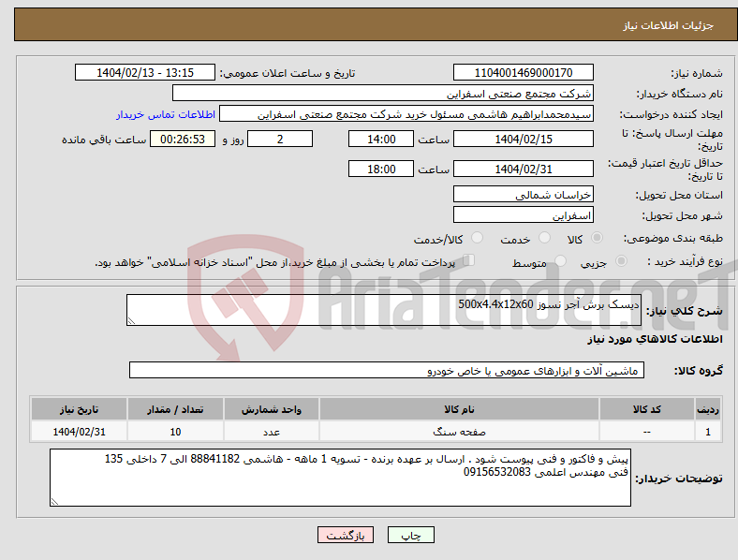Select the متوسط purchase type radio

[560, 260]
